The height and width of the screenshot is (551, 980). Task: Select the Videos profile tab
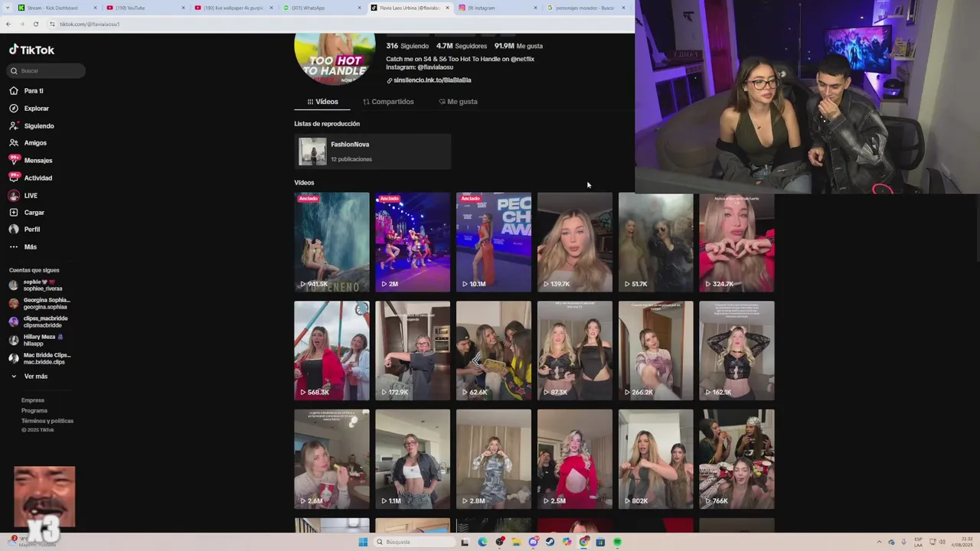pyautogui.click(x=322, y=102)
